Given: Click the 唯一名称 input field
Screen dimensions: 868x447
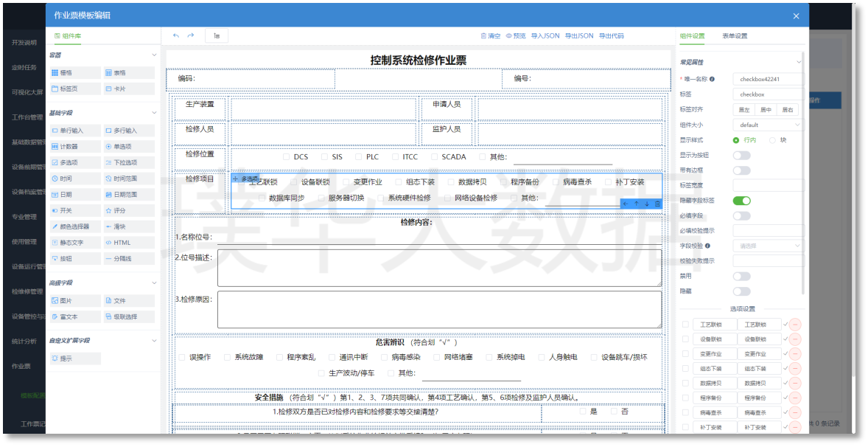Looking at the screenshot, I should point(767,79).
